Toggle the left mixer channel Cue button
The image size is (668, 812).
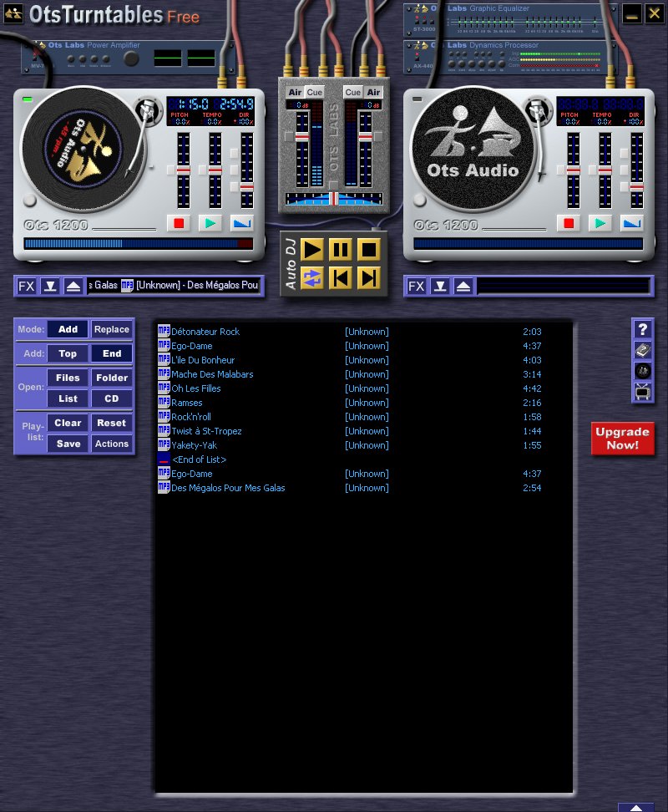[314, 92]
